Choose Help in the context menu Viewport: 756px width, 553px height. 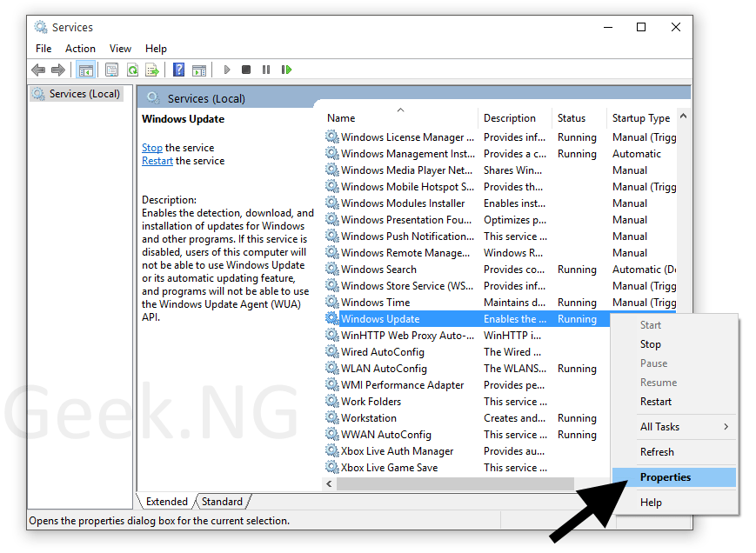pos(674,503)
